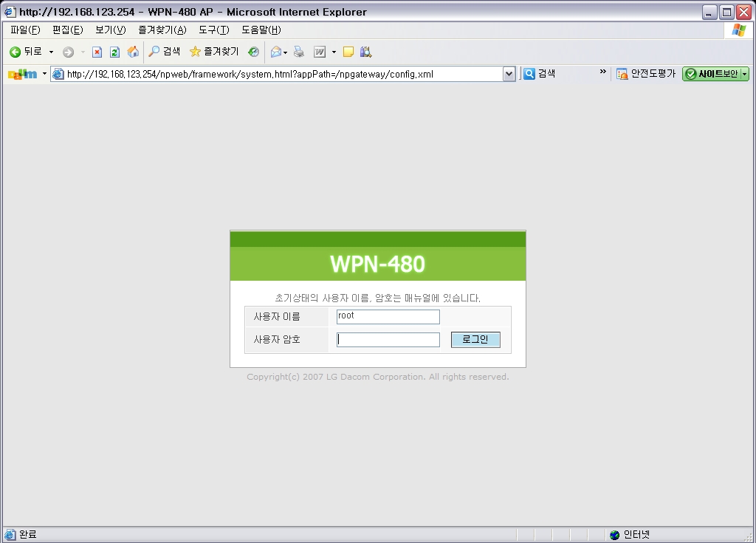Open the 도구(T) menu
756x543 pixels.
pyautogui.click(x=213, y=30)
